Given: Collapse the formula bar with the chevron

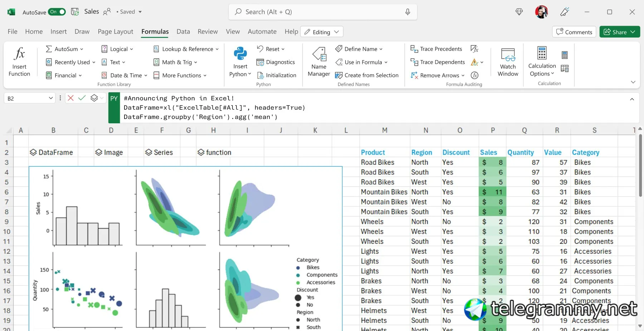Looking at the screenshot, I should [632, 99].
